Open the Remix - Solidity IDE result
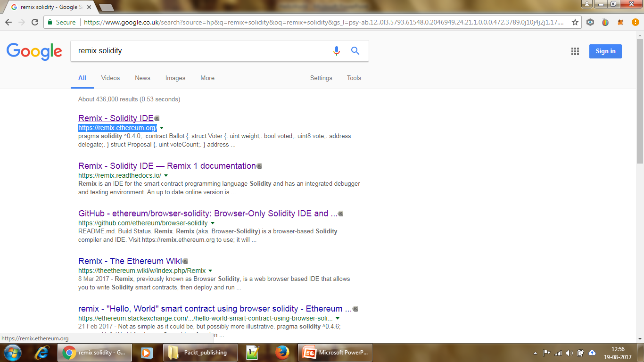This screenshot has height=362, width=644. coord(116,118)
